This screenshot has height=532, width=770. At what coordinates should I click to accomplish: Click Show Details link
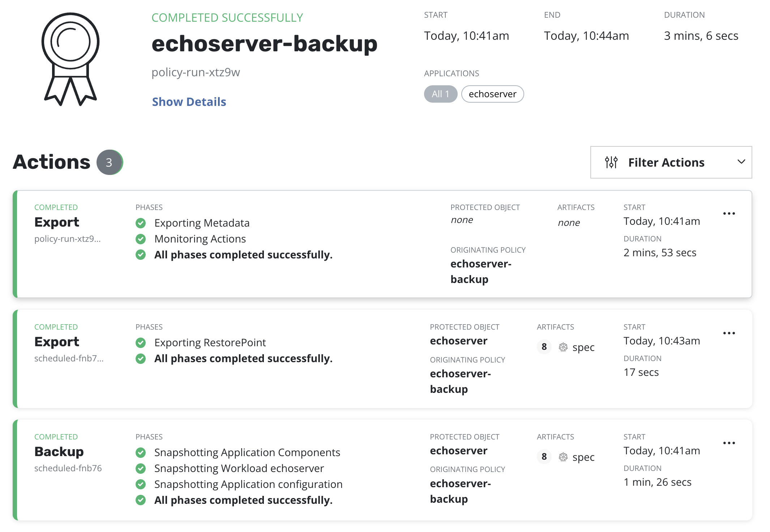pos(189,102)
